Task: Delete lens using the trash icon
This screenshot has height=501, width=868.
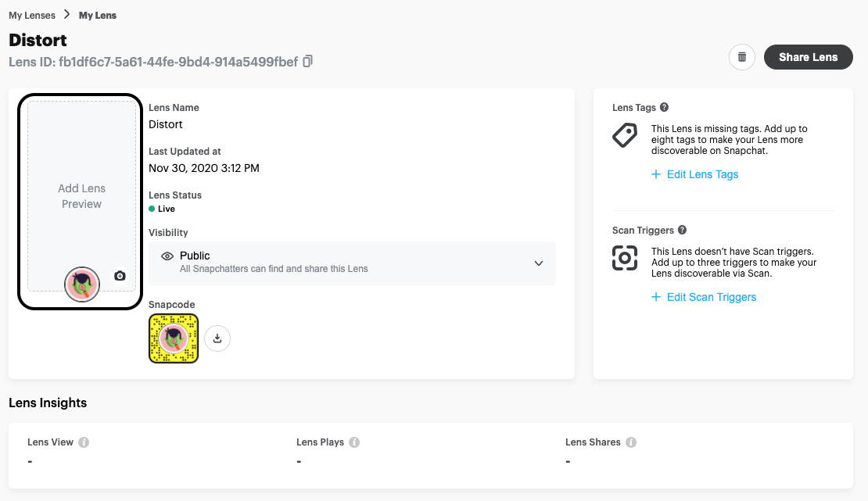Action: [x=741, y=57]
